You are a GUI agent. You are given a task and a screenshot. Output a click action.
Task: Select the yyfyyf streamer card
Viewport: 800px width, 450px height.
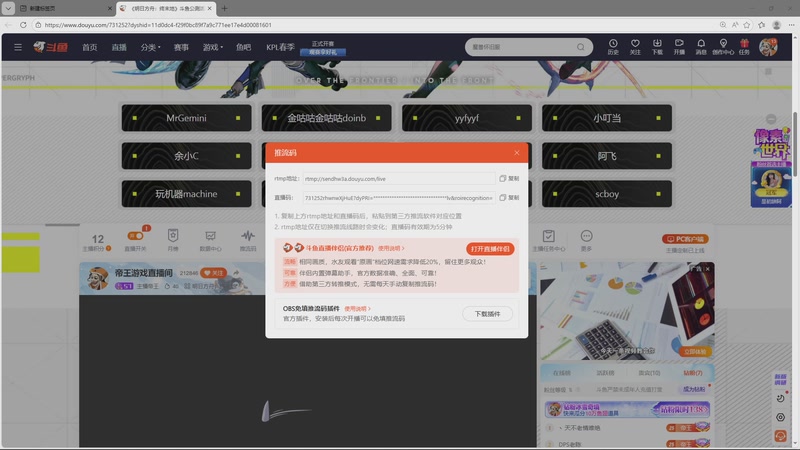tap(467, 118)
